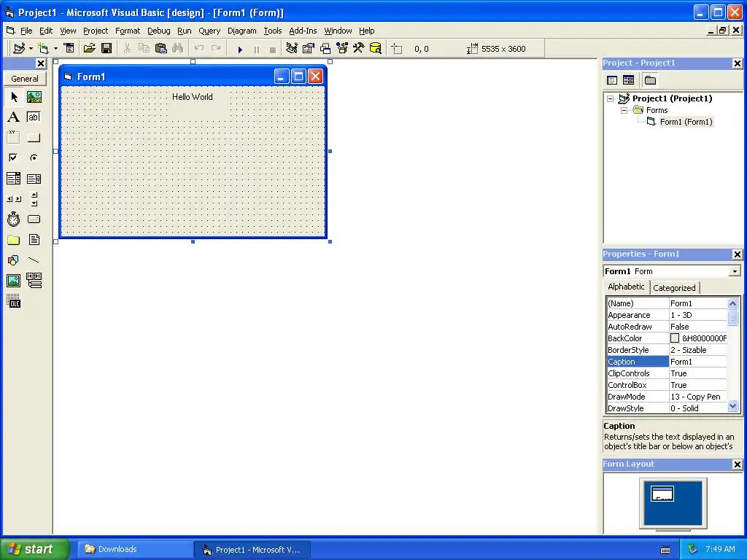Open the Project menu

point(96,31)
